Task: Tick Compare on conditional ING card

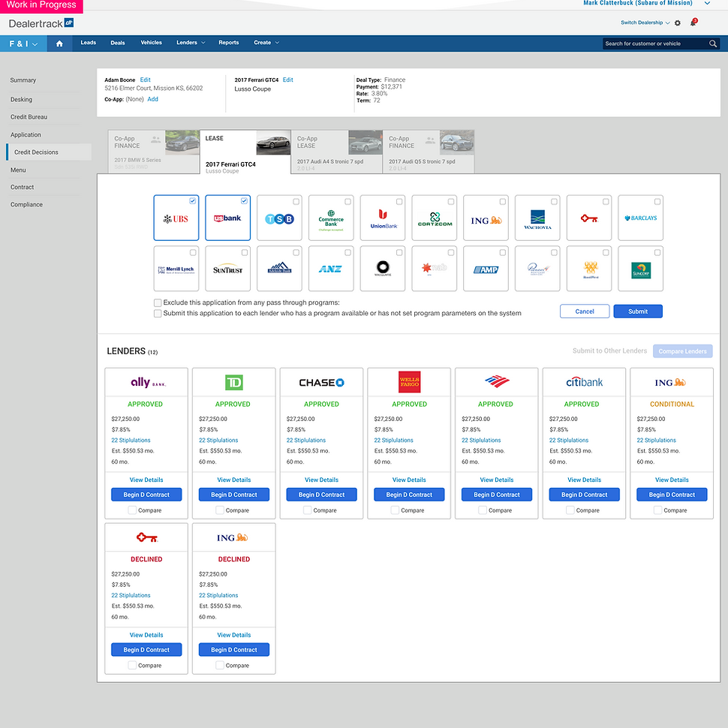Action: [x=658, y=510]
